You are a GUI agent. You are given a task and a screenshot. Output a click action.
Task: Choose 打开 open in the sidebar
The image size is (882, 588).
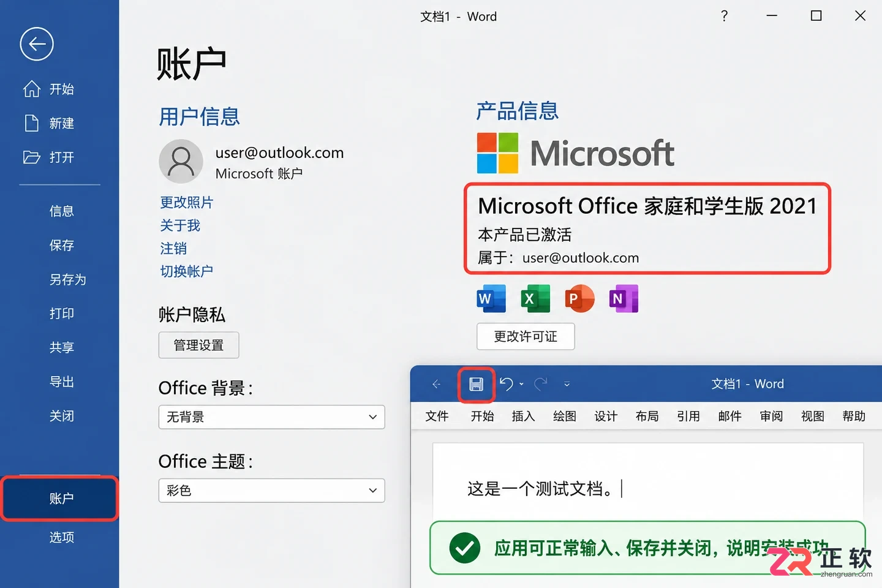click(x=49, y=157)
